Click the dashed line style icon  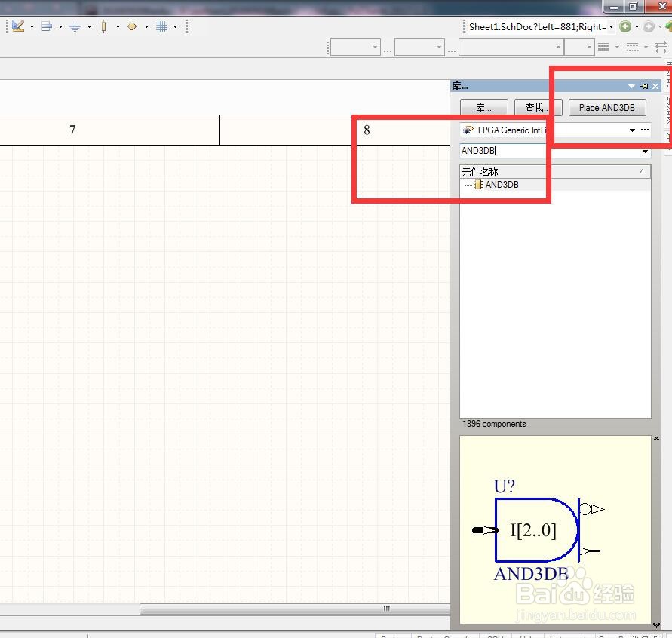coord(632,47)
